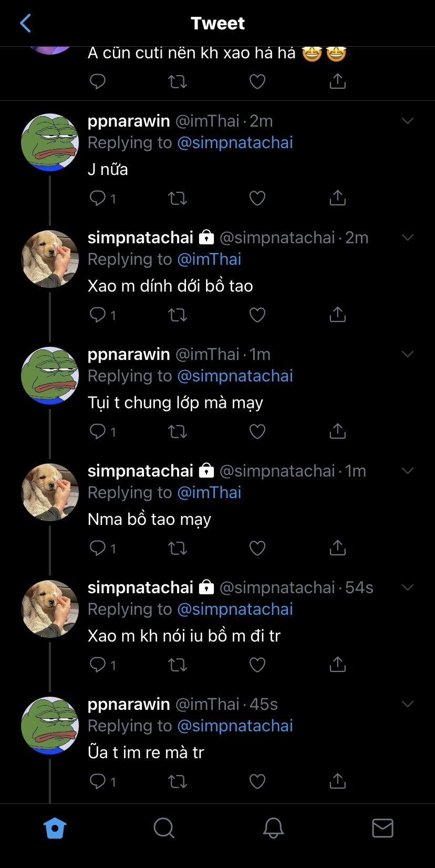435x868 pixels.
Task: Like the "Nma bồ tao mạy" tweet
Action: point(257,548)
